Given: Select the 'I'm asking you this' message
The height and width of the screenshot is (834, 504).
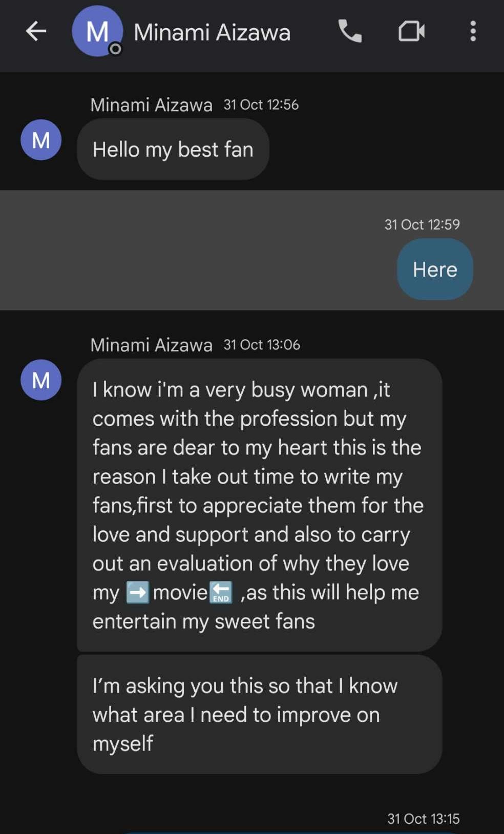Looking at the screenshot, I should click(259, 714).
